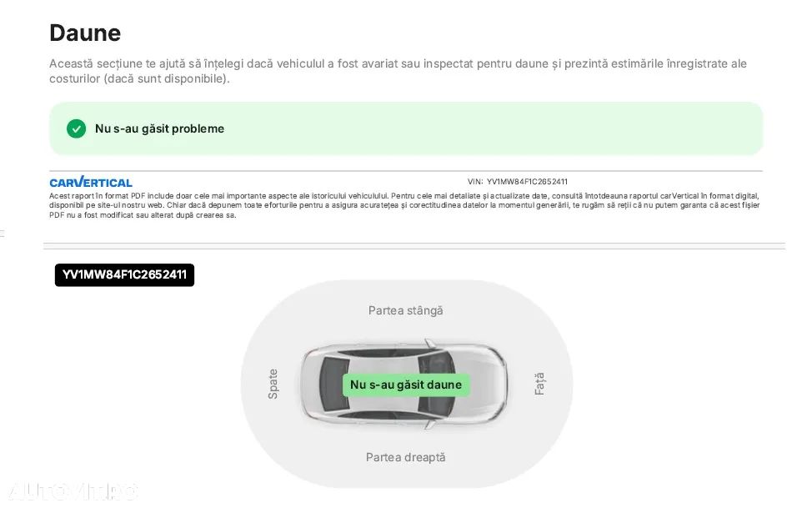The width and height of the screenshot is (812, 508).
Task: Click the "Nu s-au găsit probleme" status text
Action: point(159,128)
